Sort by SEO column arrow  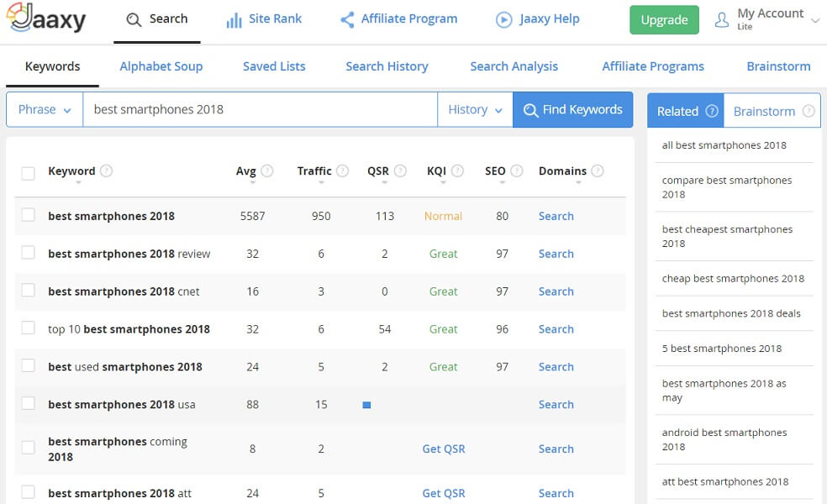pyautogui.click(x=502, y=182)
